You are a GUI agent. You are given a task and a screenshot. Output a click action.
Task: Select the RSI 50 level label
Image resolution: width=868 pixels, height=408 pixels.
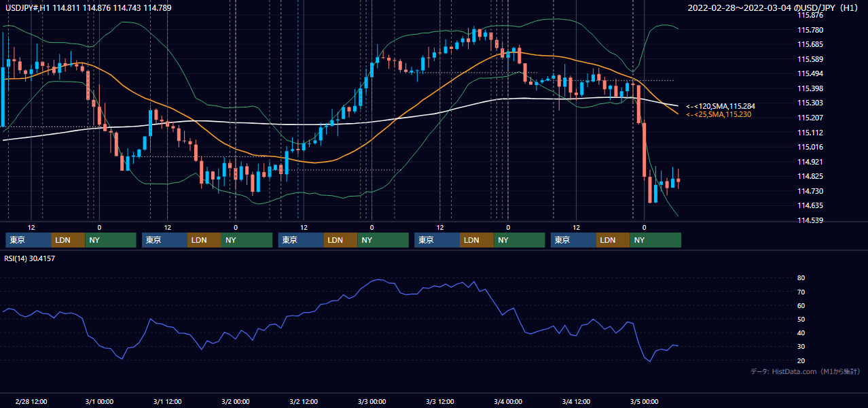point(801,319)
